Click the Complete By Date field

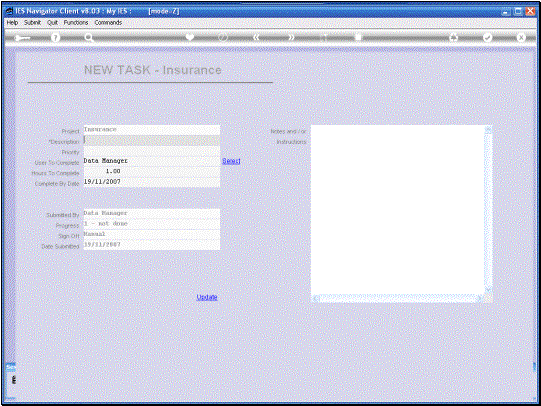click(151, 182)
